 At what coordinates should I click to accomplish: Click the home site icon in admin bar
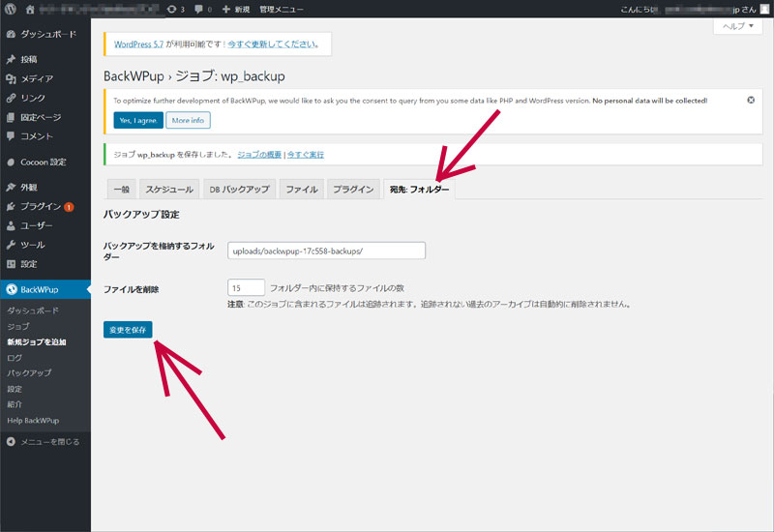pyautogui.click(x=30, y=9)
